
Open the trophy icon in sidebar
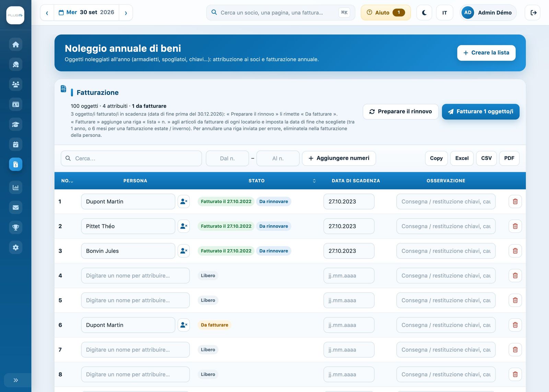click(x=15, y=227)
